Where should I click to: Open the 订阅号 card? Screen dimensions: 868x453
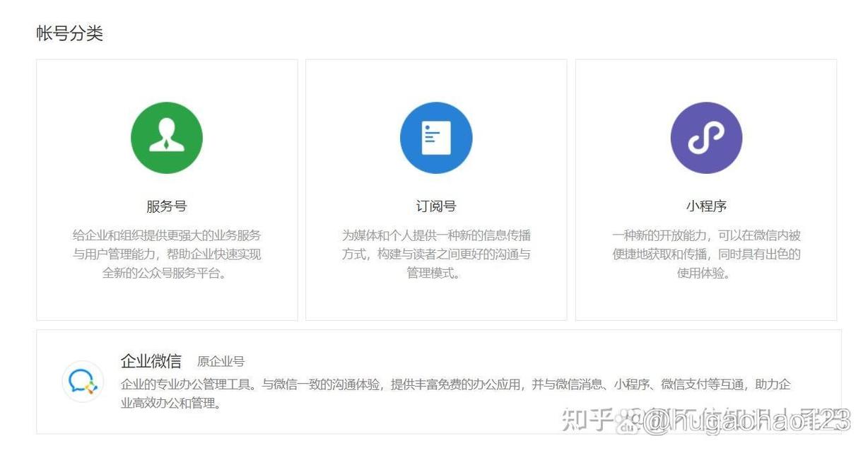coord(436,189)
